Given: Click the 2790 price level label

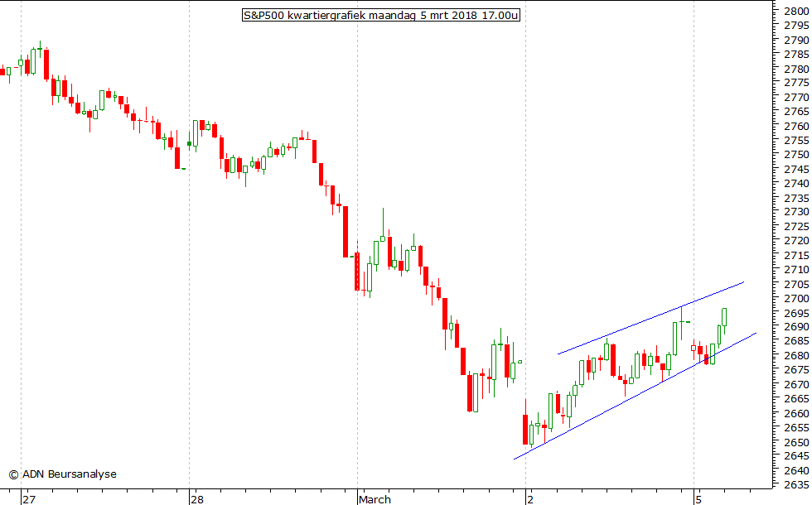Looking at the screenshot, I should (x=796, y=40).
